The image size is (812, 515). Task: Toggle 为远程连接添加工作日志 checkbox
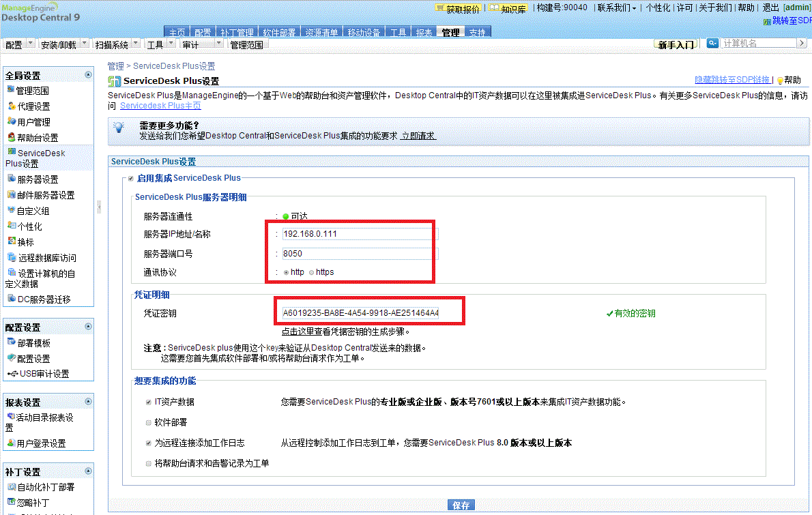149,443
